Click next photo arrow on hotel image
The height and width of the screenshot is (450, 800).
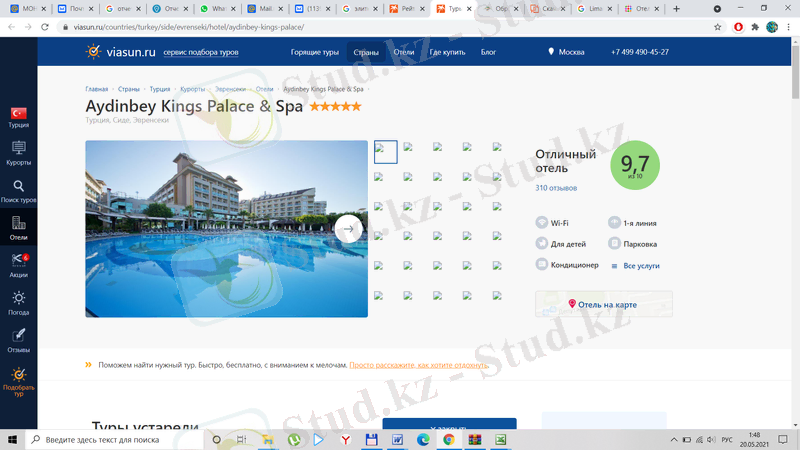click(347, 229)
